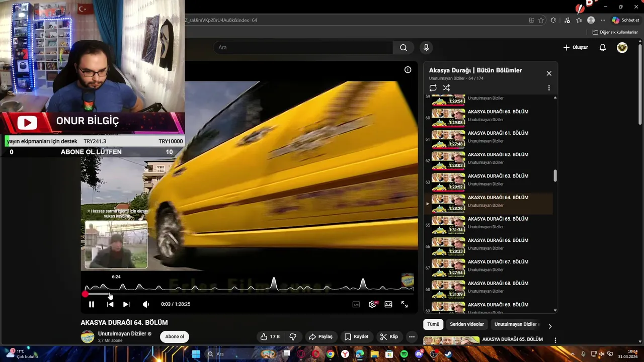Image resolution: width=644 pixels, height=362 pixels.
Task: Open options for recommended 65. BÖLÜM video
Action: [555, 340]
